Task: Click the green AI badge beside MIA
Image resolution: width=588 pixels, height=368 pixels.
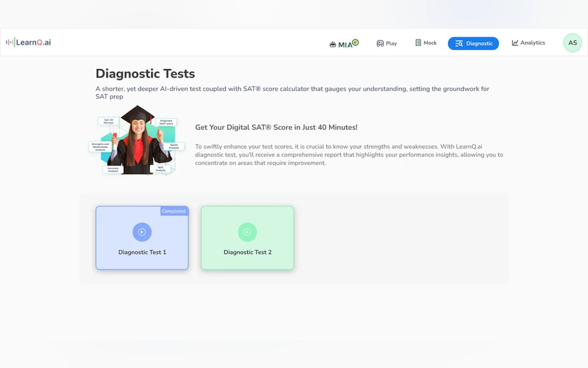Action: [355, 42]
